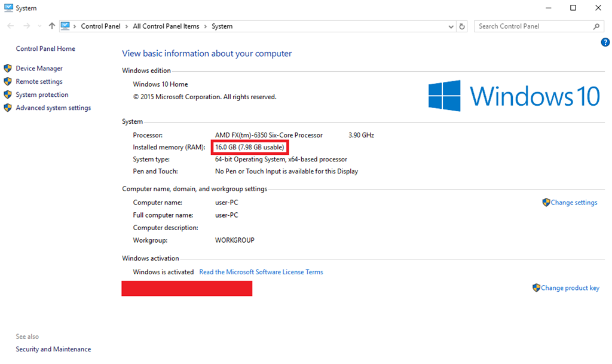612x364 pixels.
Task: Click the computer icon in address bar
Action: (65, 26)
